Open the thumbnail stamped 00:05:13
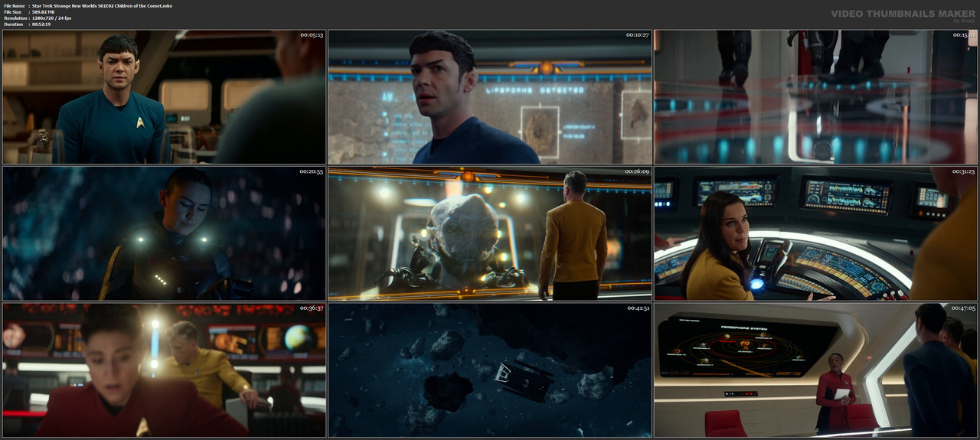The width and height of the screenshot is (980, 440). (x=164, y=97)
